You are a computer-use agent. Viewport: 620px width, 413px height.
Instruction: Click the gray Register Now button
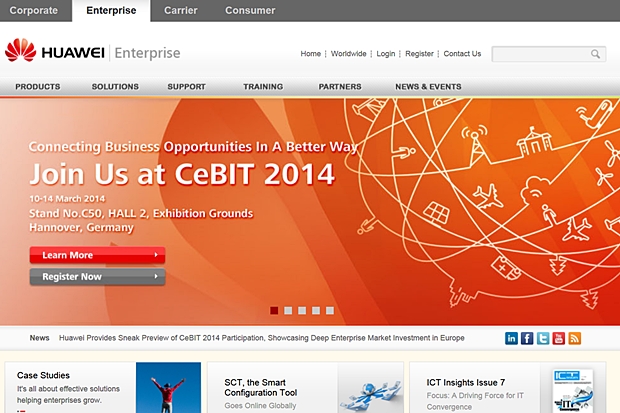pyautogui.click(x=97, y=277)
